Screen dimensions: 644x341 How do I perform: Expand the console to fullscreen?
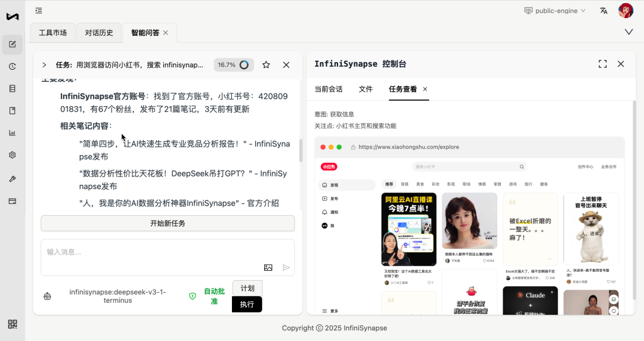602,64
